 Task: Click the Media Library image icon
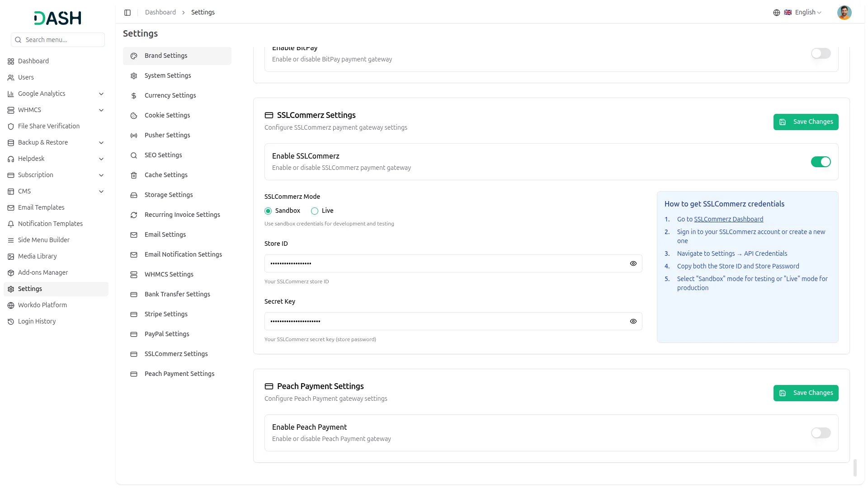click(11, 257)
